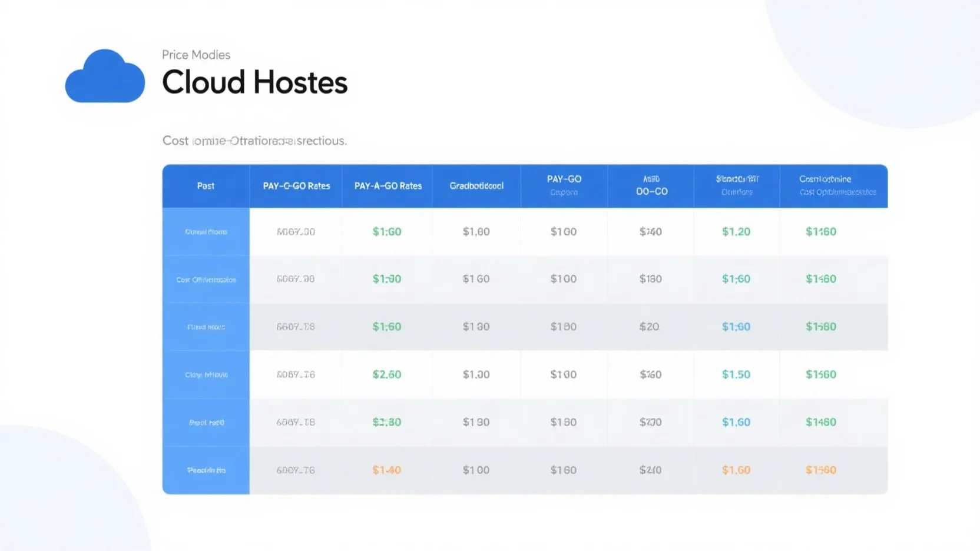Click the 'Gradbotidcool' column header

coord(476,186)
